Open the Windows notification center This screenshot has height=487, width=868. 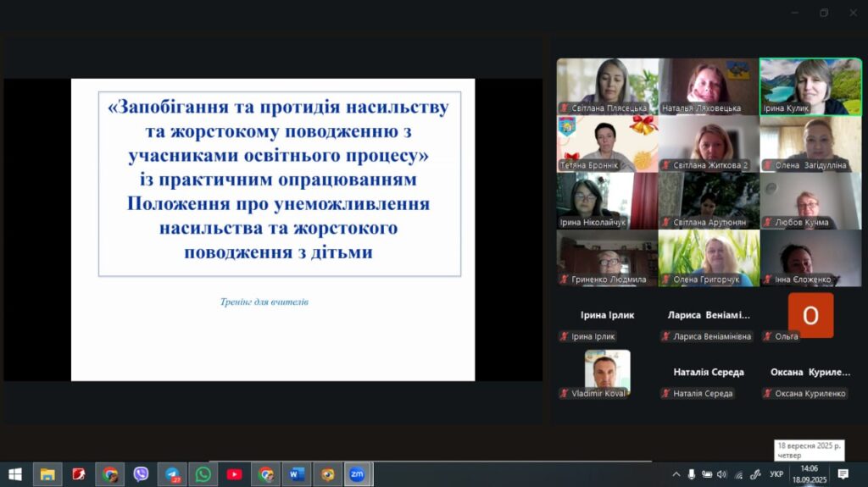point(843,474)
